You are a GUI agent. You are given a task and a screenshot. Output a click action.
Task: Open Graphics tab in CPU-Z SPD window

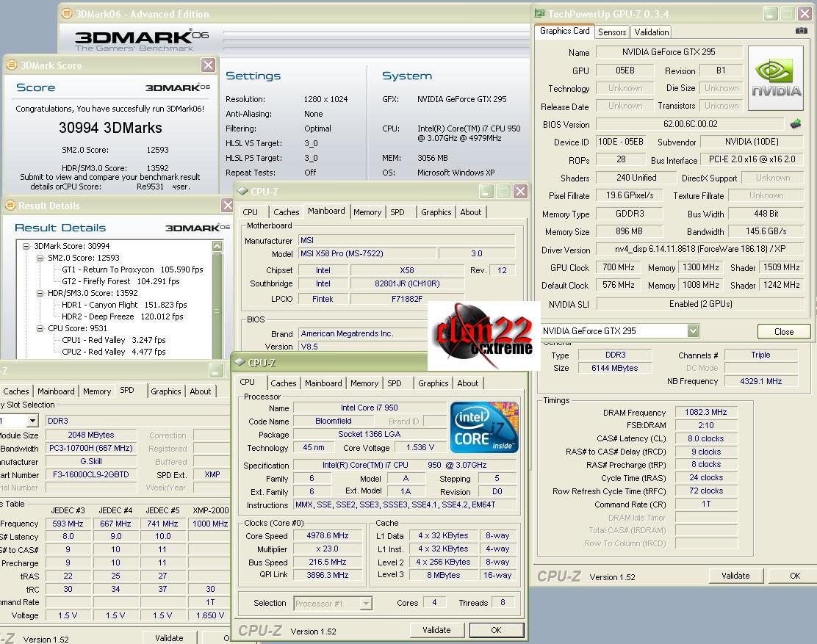pos(166,391)
